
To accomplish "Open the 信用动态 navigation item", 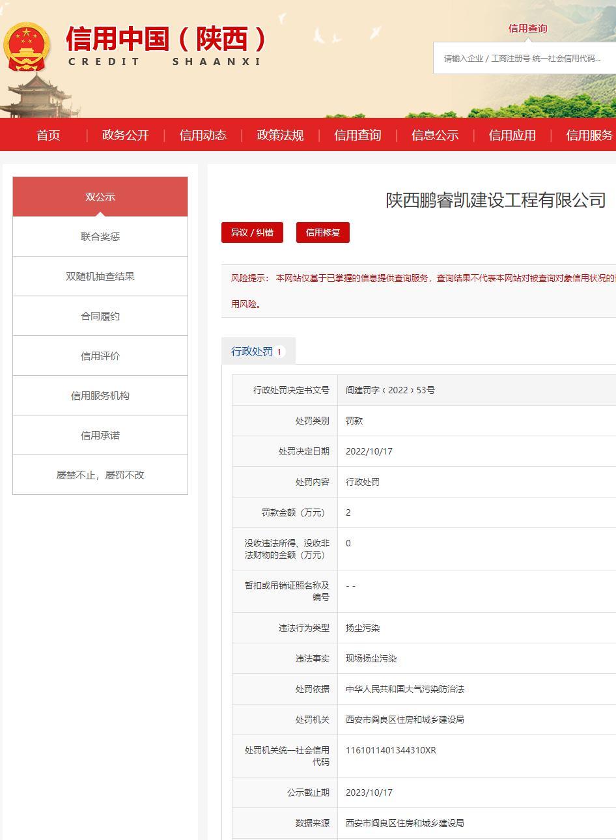I will (x=203, y=135).
